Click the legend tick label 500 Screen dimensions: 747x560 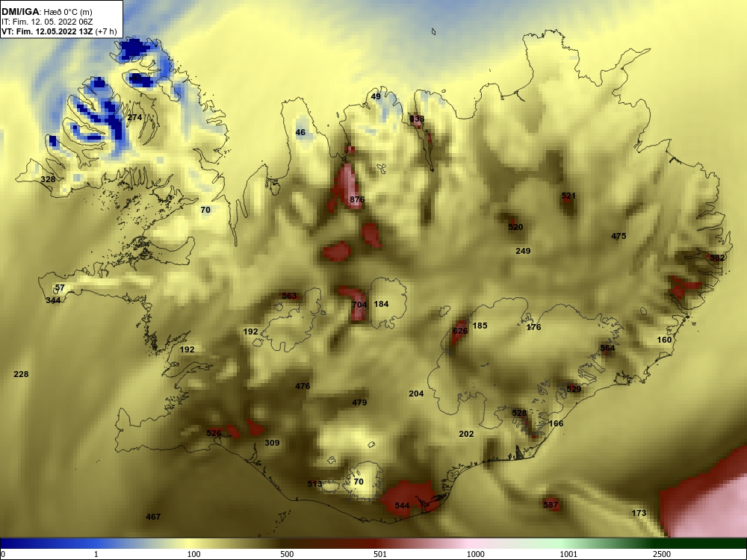coord(287,554)
